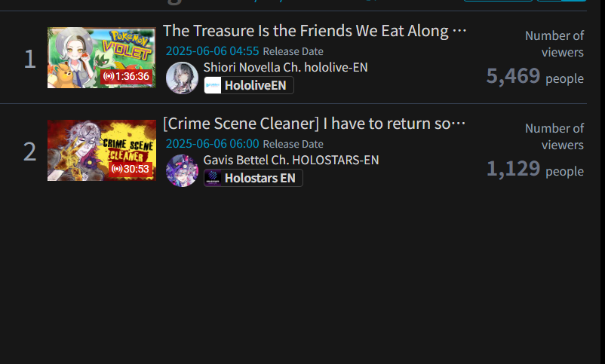Open Shiori Novella's round avatar
Image resolution: width=605 pixels, height=364 pixels.
coord(182,78)
